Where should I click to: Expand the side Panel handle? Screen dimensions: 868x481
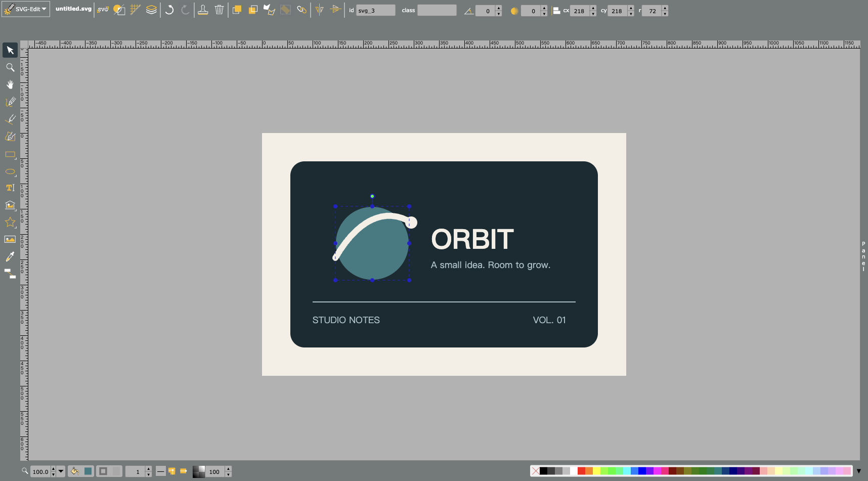[x=863, y=256]
